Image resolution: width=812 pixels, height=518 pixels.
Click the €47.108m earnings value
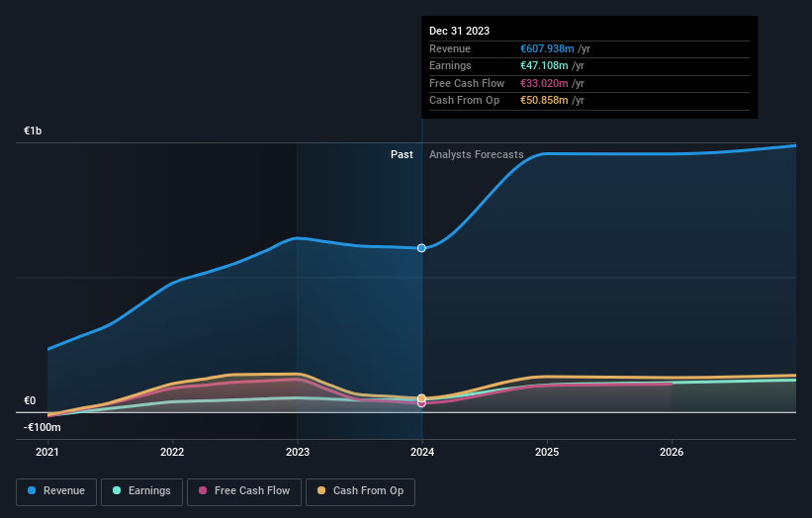(x=544, y=65)
